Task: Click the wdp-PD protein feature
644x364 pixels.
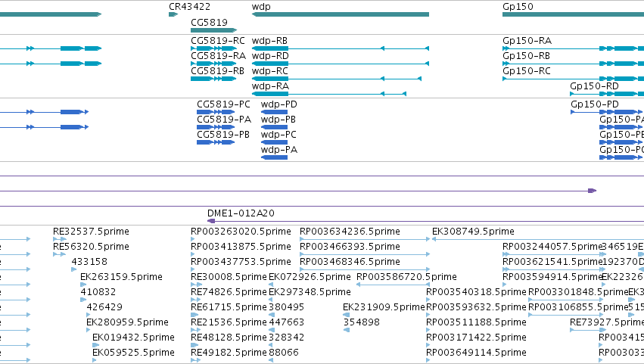Action: [275, 112]
